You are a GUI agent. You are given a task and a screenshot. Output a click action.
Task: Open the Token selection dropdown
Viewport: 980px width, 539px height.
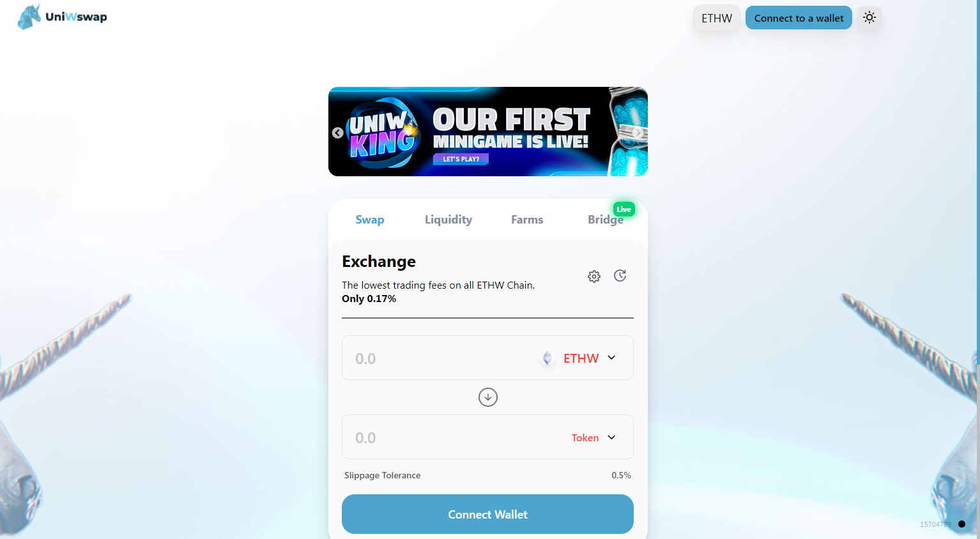(593, 437)
